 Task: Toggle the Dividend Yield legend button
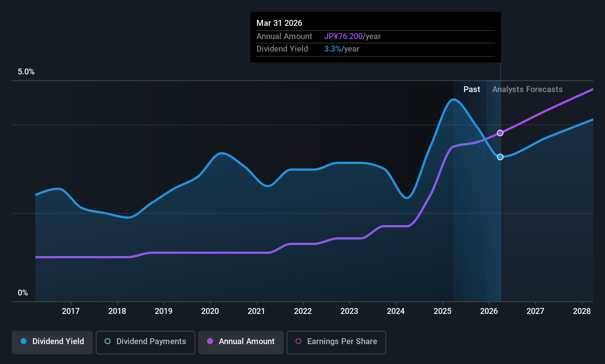point(52,342)
